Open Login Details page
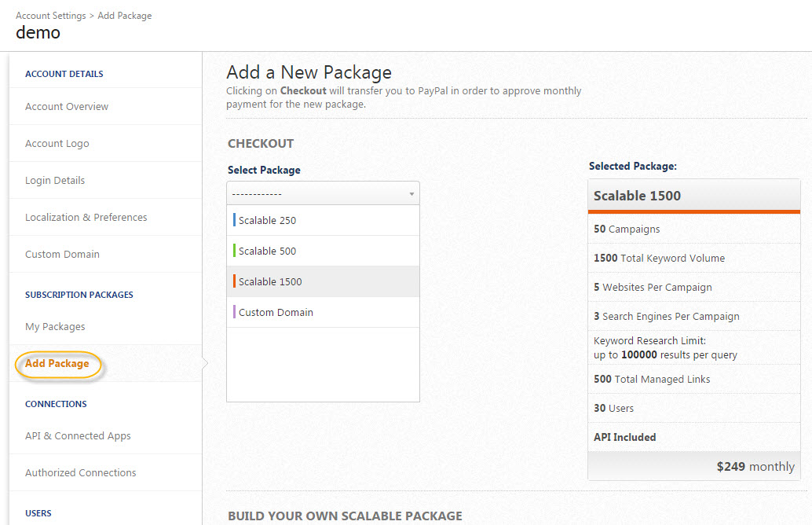812x525 pixels. [x=55, y=180]
